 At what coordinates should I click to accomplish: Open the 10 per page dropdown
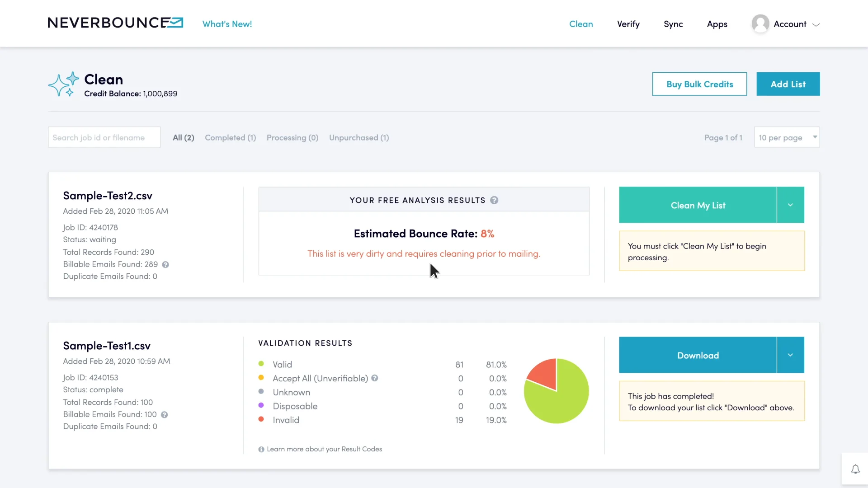[787, 137]
